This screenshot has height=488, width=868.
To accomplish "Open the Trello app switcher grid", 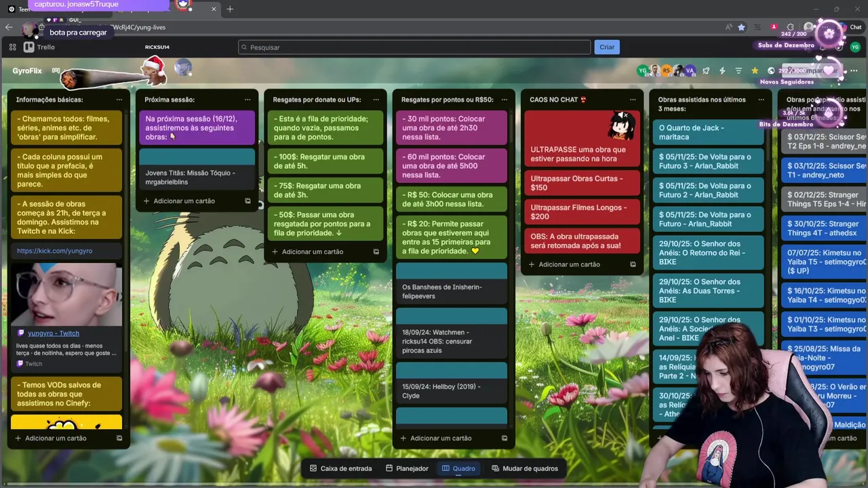I will pyautogui.click(x=12, y=47).
